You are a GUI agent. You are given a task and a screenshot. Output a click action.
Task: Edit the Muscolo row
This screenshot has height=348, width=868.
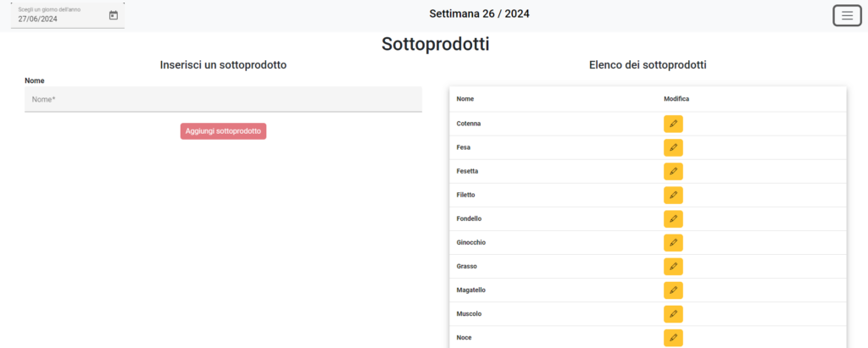pyautogui.click(x=673, y=314)
